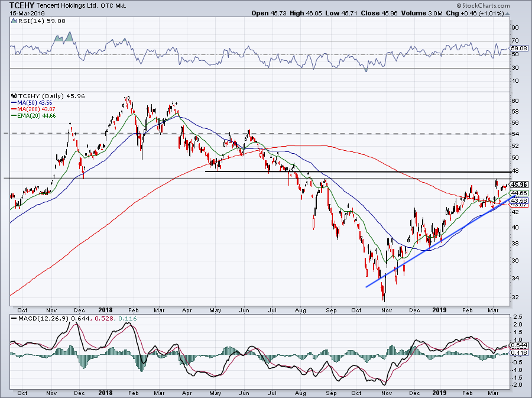The height and width of the screenshot is (398, 532).
Task: Click the green 0.116 value in MACD legend
Action: coord(126,319)
